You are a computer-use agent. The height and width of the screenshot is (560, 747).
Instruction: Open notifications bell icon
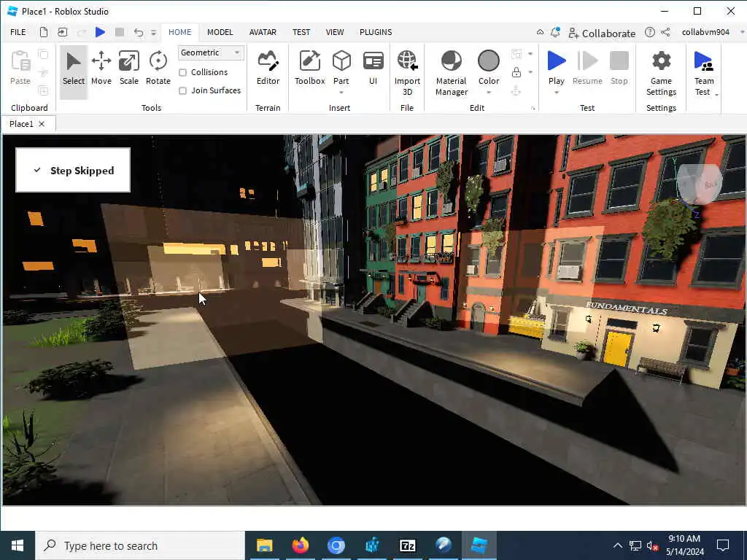click(555, 32)
